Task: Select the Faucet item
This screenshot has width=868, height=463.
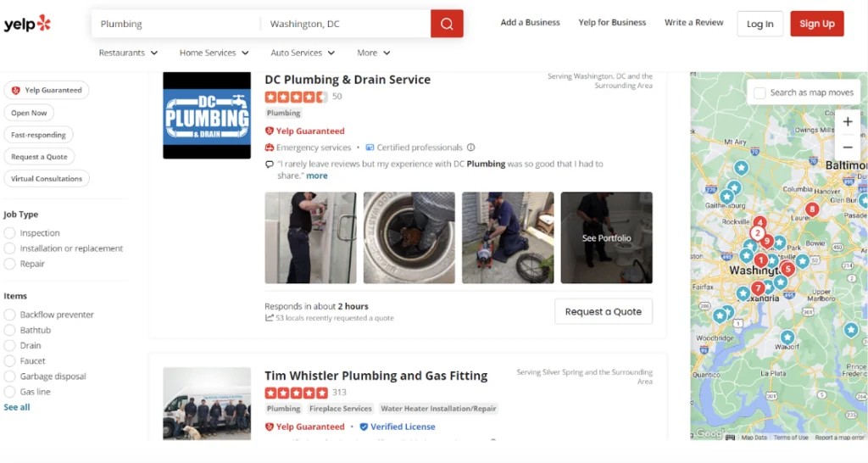Action: (9, 361)
